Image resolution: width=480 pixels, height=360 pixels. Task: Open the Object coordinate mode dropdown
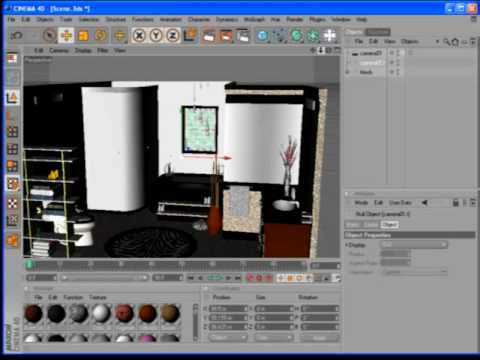(228, 337)
